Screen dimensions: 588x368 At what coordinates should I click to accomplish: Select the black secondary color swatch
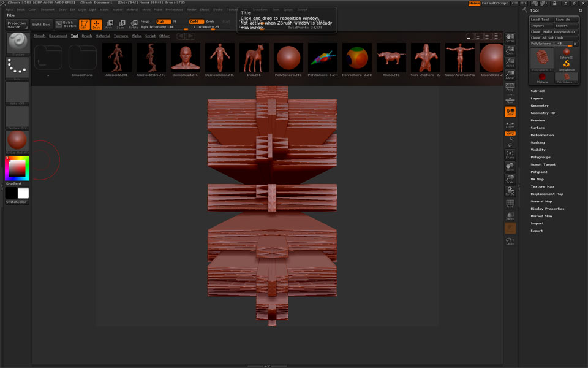tap(11, 193)
